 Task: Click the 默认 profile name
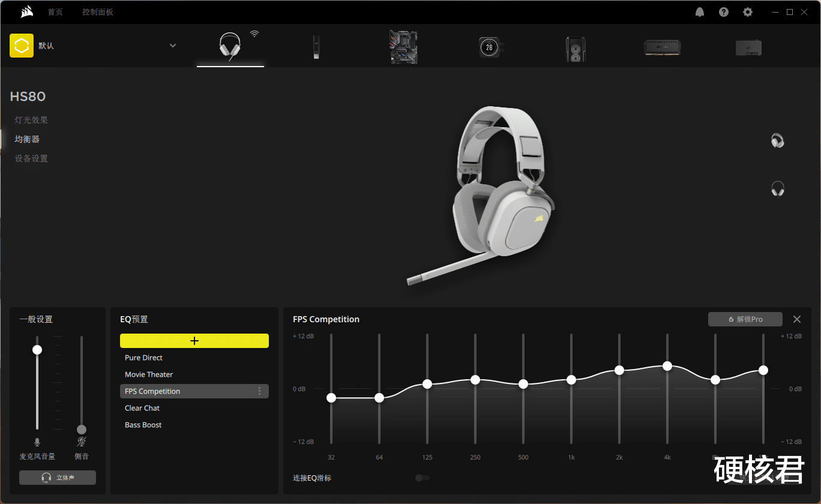point(46,46)
